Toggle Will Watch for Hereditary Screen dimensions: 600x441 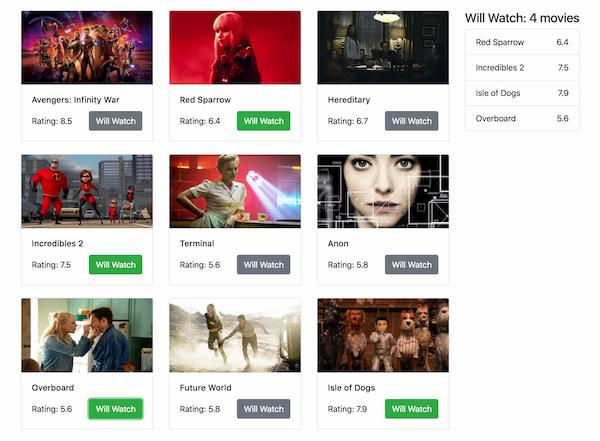point(412,121)
